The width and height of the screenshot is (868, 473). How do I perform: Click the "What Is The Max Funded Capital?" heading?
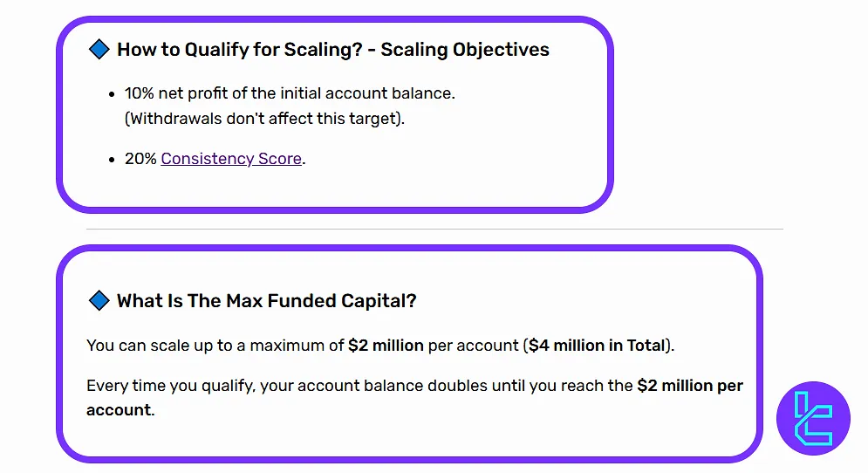click(x=266, y=301)
